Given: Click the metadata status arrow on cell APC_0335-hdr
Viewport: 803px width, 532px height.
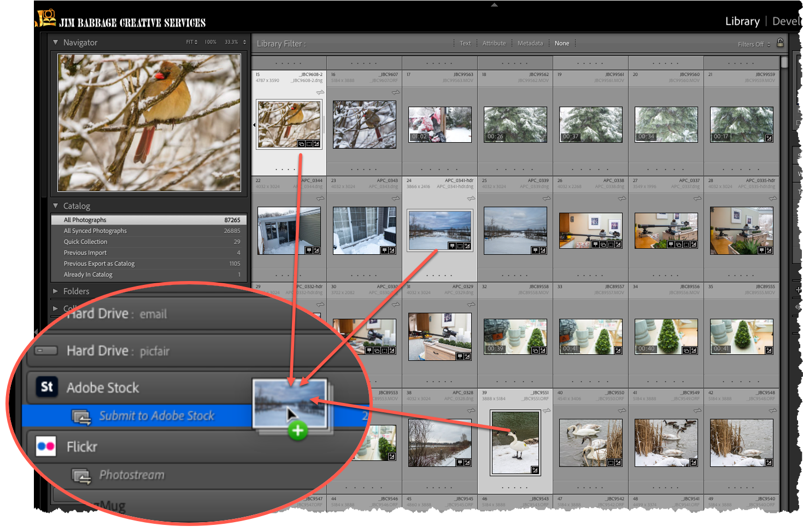Looking at the screenshot, I should [773, 198].
